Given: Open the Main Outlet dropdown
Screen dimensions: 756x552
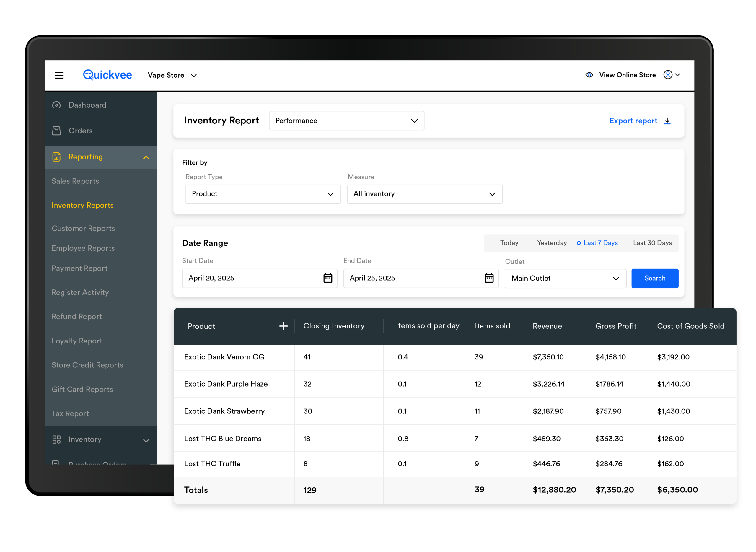Looking at the screenshot, I should coord(565,278).
